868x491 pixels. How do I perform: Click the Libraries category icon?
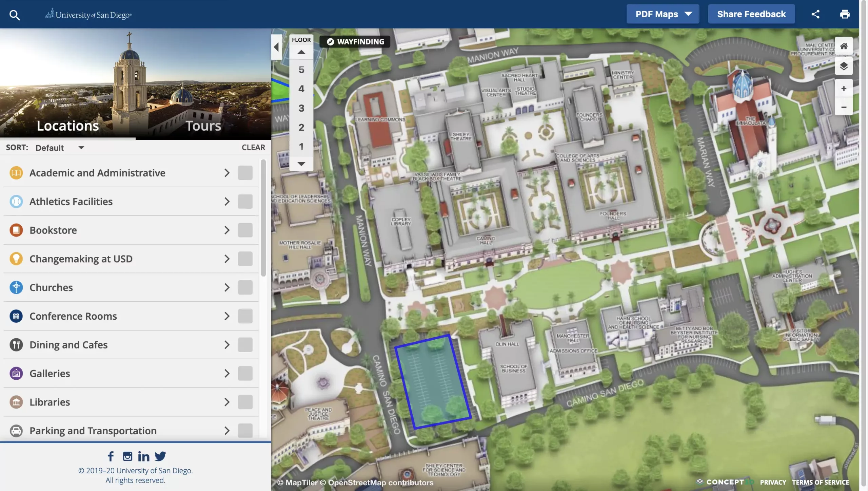(16, 402)
